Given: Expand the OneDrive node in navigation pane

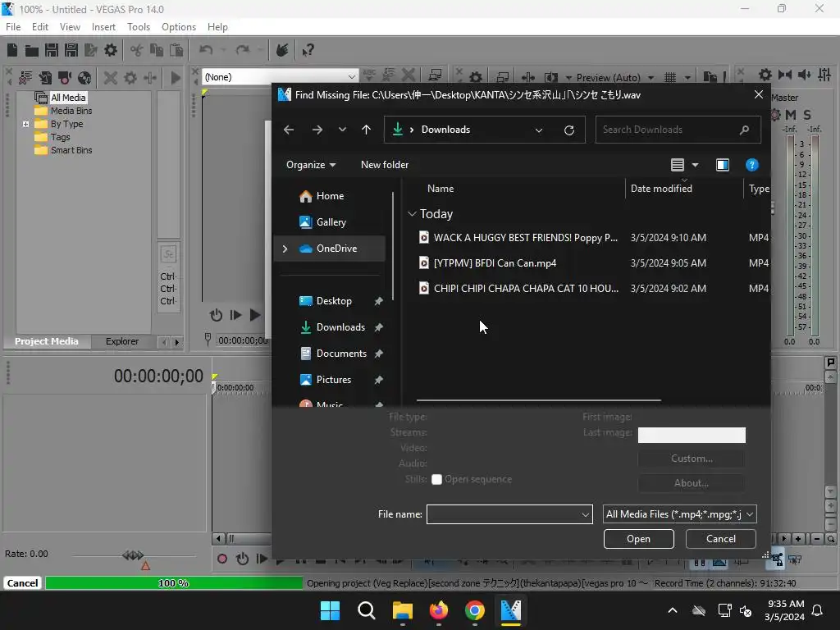Looking at the screenshot, I should (285, 249).
